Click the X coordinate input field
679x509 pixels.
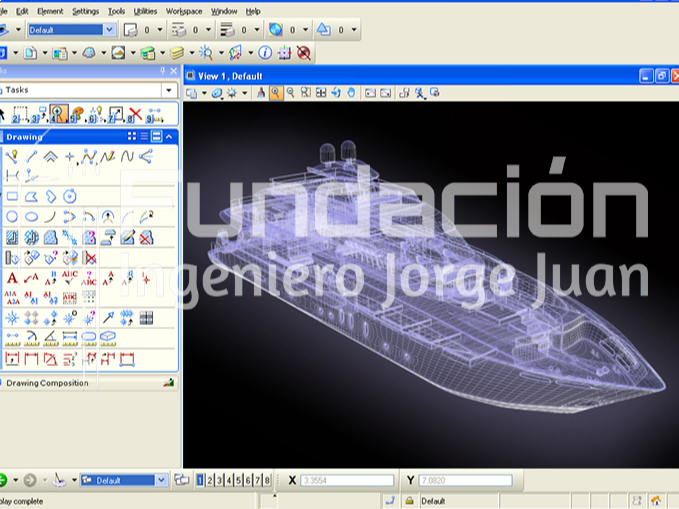(x=347, y=480)
